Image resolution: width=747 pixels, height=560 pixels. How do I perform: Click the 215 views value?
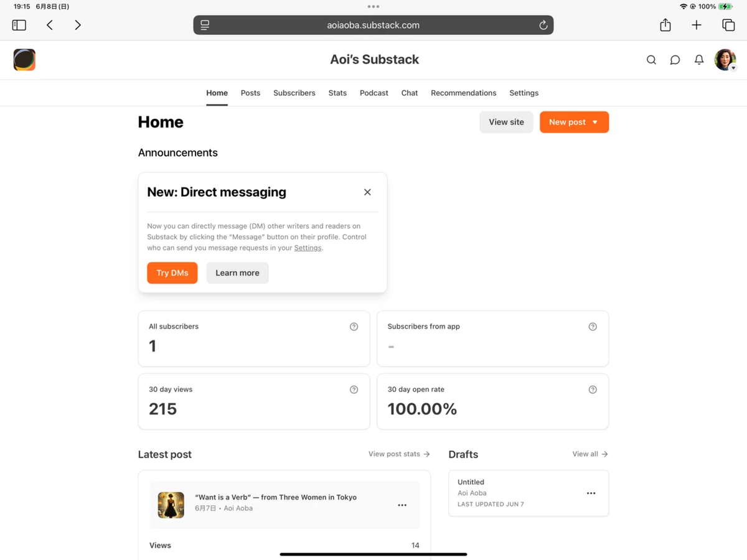point(163,409)
